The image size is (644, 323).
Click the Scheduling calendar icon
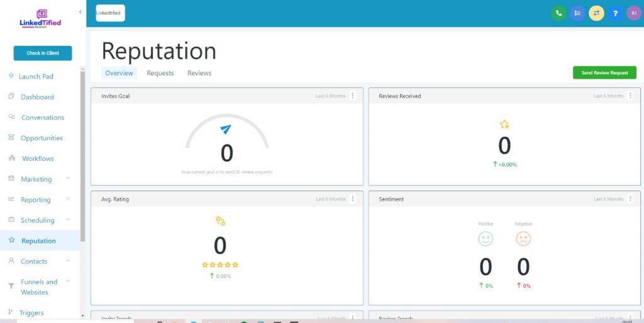11,219
